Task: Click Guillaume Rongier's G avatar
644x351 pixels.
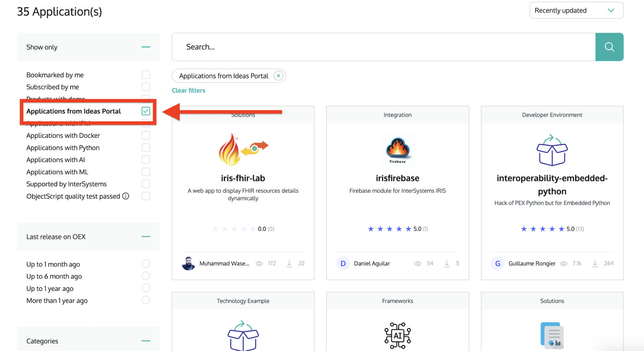Action: point(497,263)
